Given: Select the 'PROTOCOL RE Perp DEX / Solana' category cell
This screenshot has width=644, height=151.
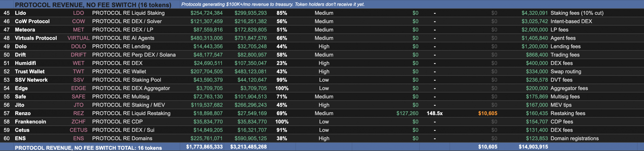Looking at the screenshot, I should coord(134,55).
